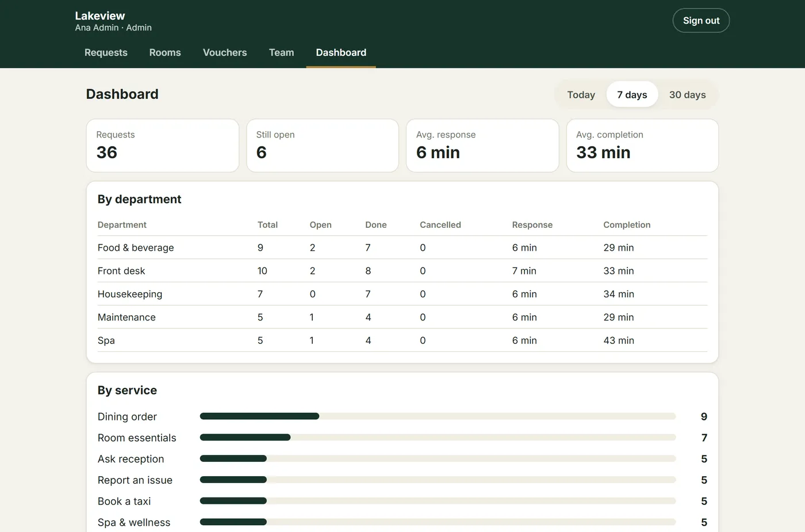Click the Department column header
Screen dimensions: 805x532
122,225
